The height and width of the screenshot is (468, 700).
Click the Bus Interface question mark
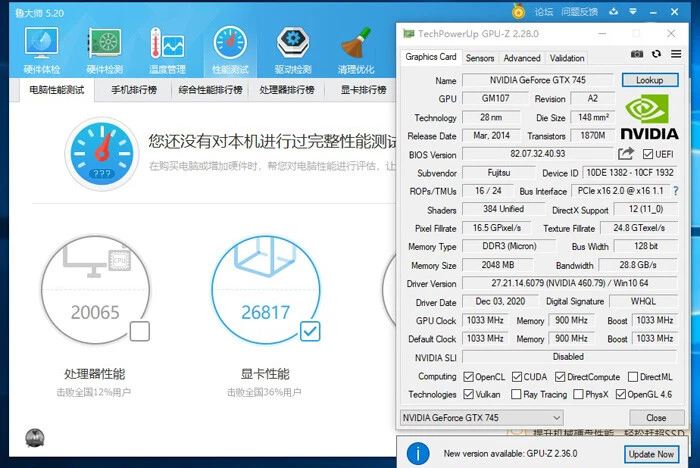676,191
